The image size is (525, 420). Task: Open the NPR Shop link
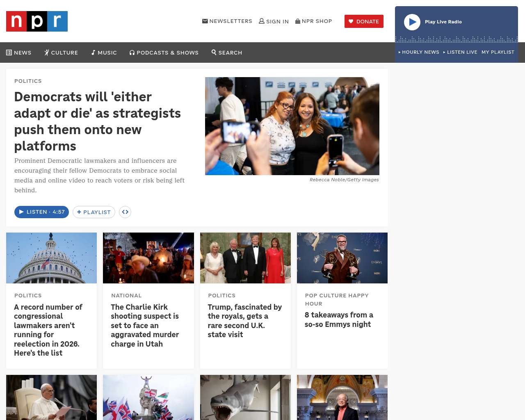314,21
